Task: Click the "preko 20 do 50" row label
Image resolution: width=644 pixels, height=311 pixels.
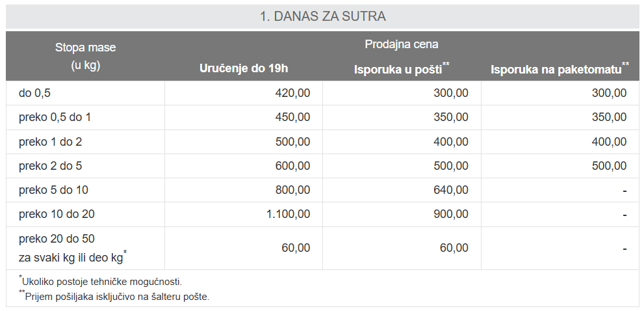Action: tap(57, 239)
